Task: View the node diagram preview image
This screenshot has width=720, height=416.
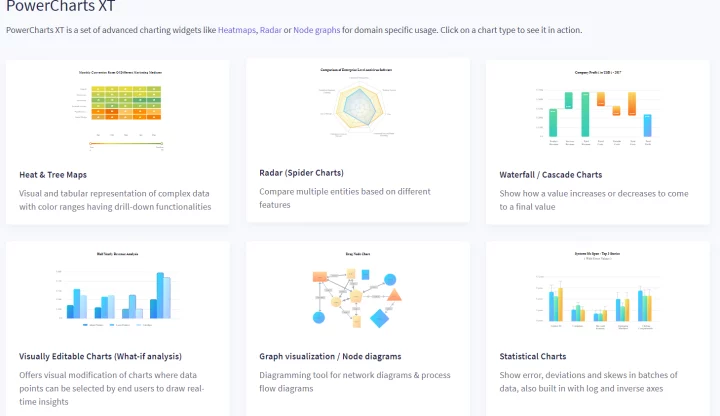Action: (x=357, y=293)
